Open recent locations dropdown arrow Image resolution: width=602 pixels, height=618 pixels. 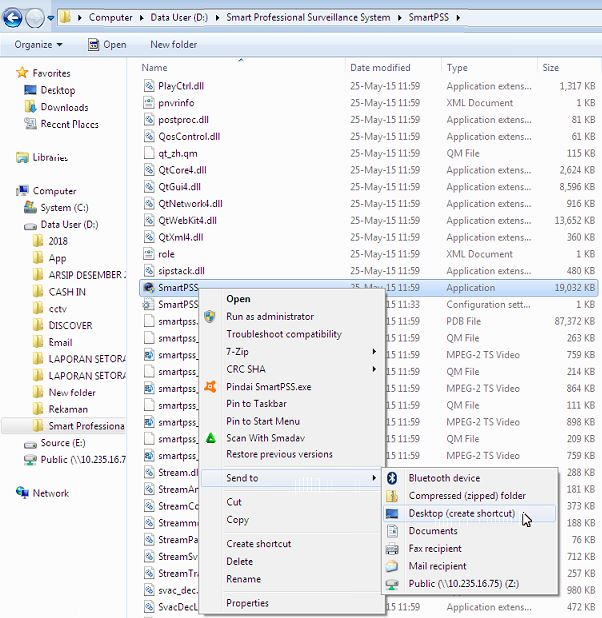(50, 18)
